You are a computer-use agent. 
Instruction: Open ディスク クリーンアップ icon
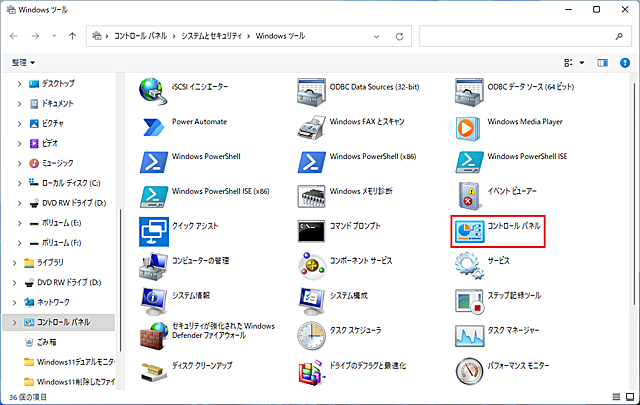point(153,371)
